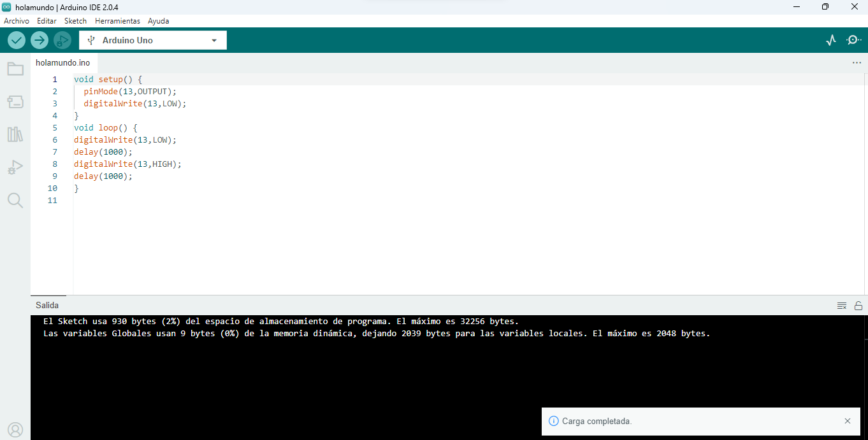868x440 pixels.
Task: Open the Serial Plotter
Action: coord(830,40)
